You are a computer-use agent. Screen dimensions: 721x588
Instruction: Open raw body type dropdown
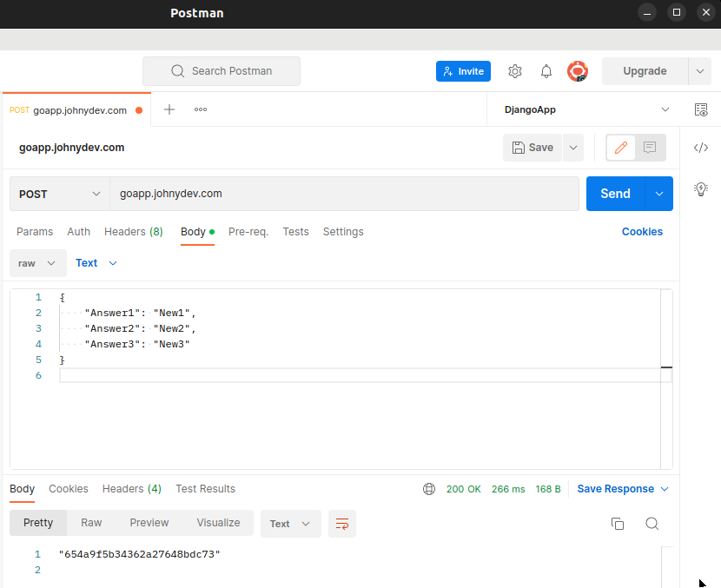(x=37, y=263)
